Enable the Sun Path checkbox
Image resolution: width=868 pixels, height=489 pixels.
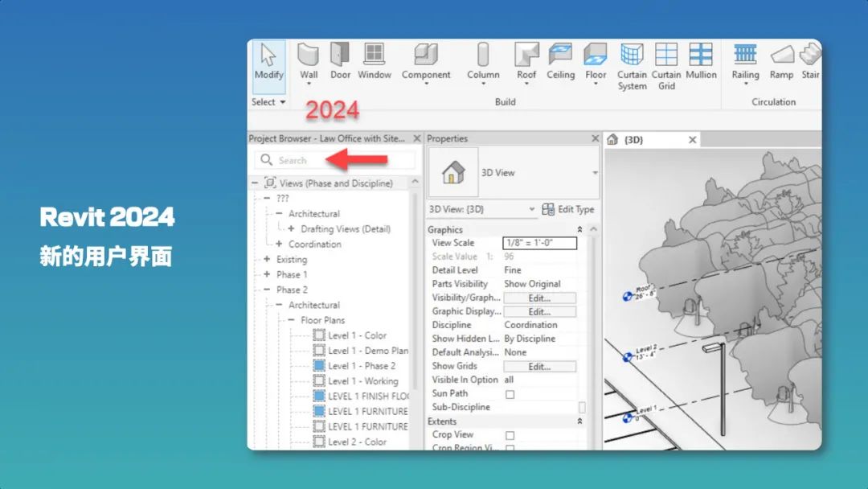pos(510,393)
